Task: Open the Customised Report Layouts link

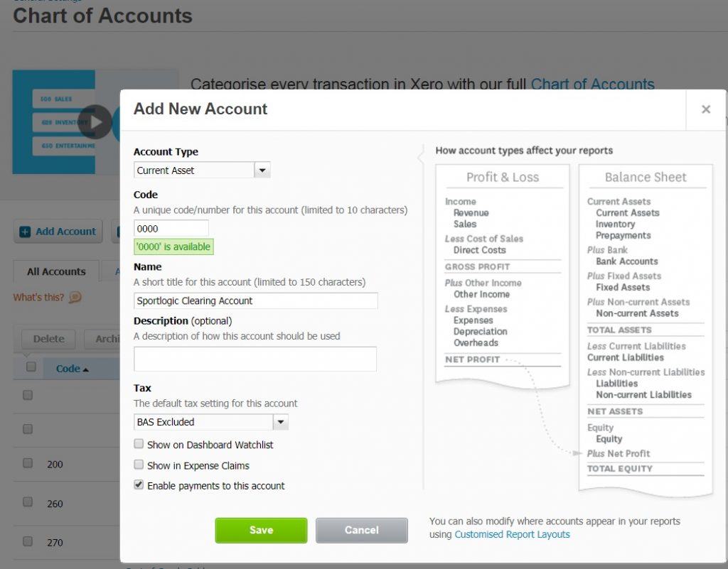Action: tap(512, 534)
